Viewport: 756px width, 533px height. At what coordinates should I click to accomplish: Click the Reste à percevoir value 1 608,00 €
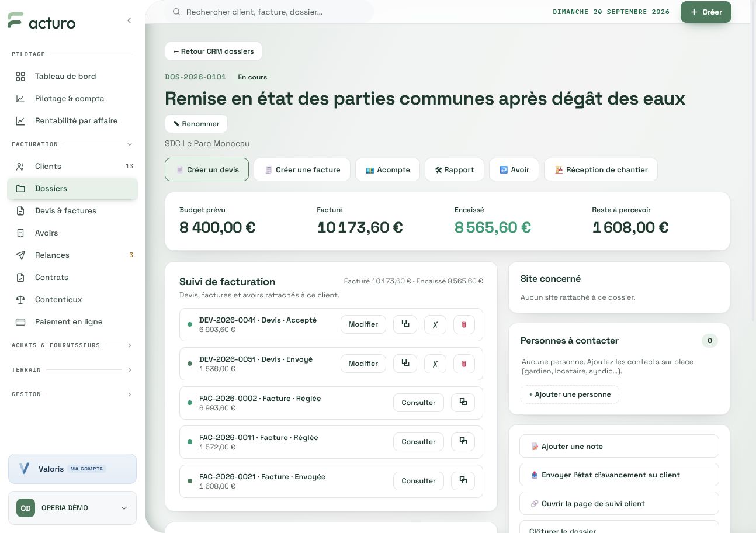pos(630,227)
